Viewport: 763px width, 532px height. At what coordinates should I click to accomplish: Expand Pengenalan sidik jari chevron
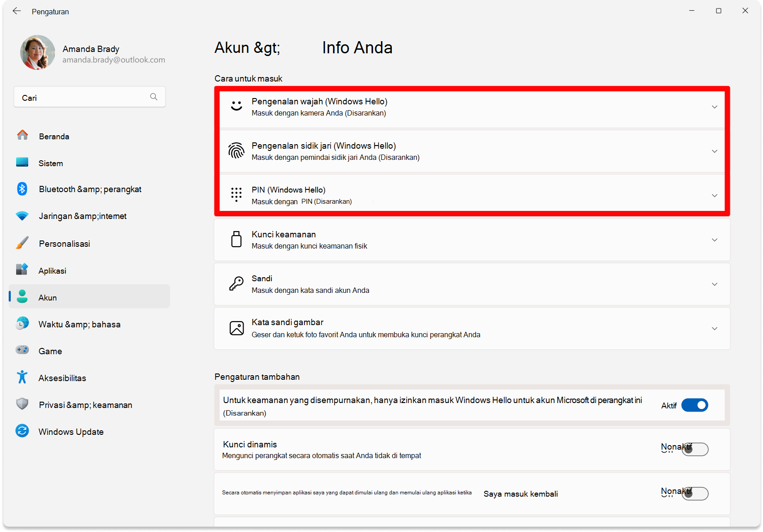[715, 151]
